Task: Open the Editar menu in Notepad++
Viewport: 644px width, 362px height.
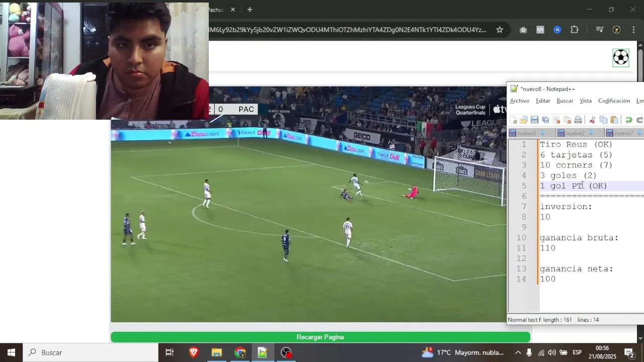Action: tap(543, 101)
